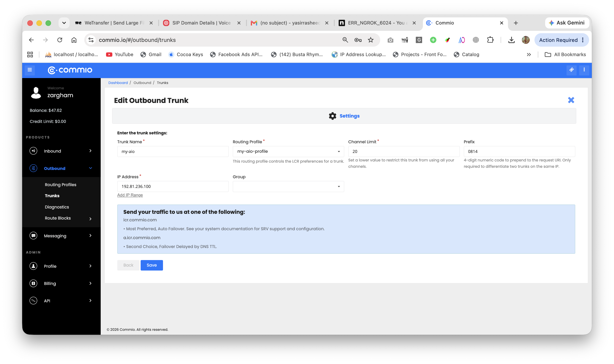Open the Chrome profile avatar
Image resolution: width=614 pixels, height=364 pixels.
526,40
